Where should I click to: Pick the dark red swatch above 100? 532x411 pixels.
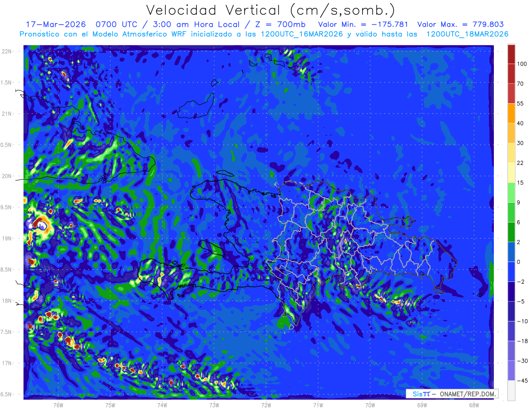point(511,54)
